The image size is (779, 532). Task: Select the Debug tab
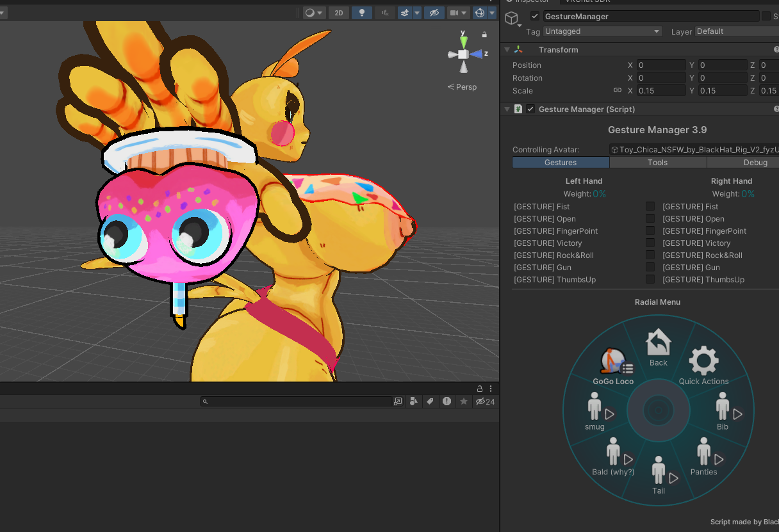(743, 163)
